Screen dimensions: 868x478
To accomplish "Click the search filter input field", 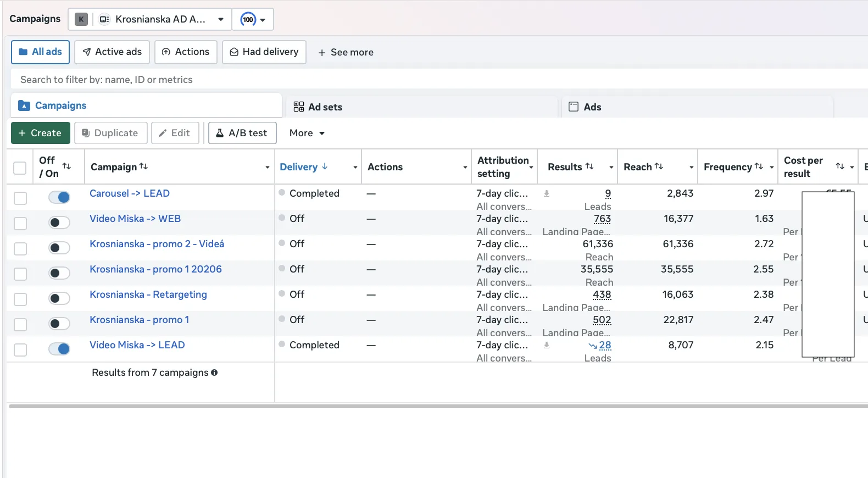I will coord(439,80).
